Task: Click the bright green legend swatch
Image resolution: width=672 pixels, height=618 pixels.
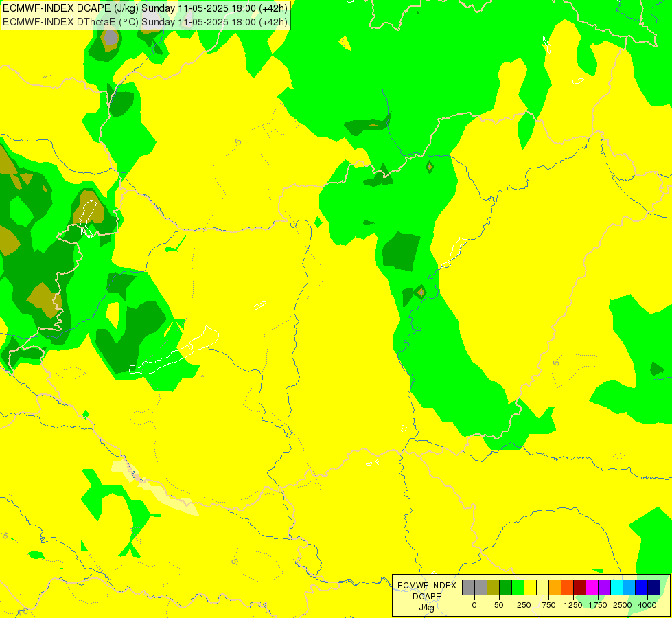Action: point(518,587)
